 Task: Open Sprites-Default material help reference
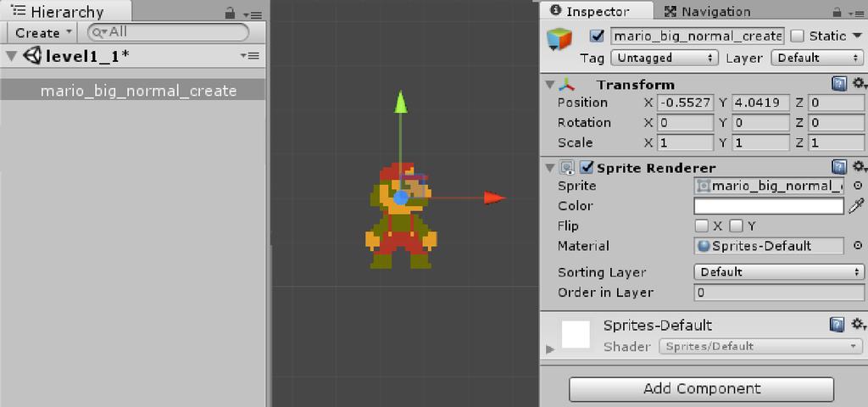tap(837, 325)
